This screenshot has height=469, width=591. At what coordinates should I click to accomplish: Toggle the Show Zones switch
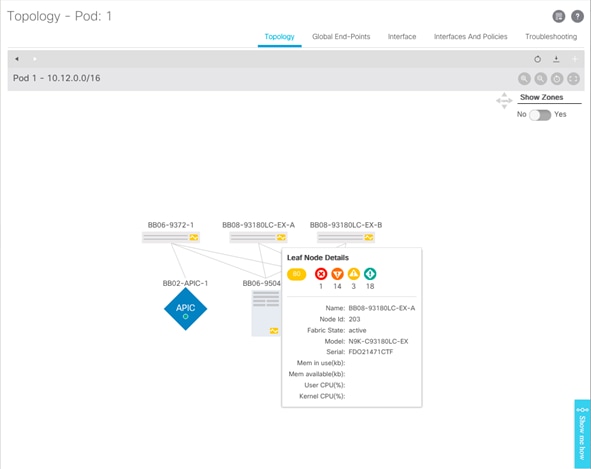tap(540, 115)
